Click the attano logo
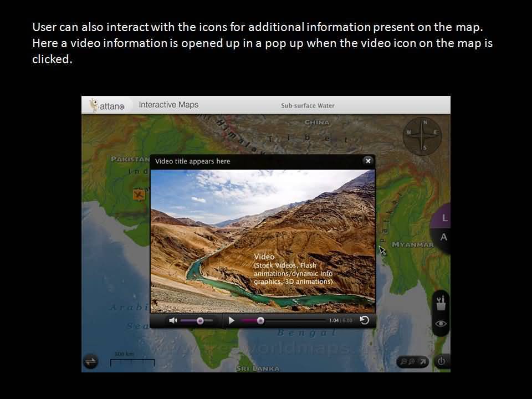 107,105
